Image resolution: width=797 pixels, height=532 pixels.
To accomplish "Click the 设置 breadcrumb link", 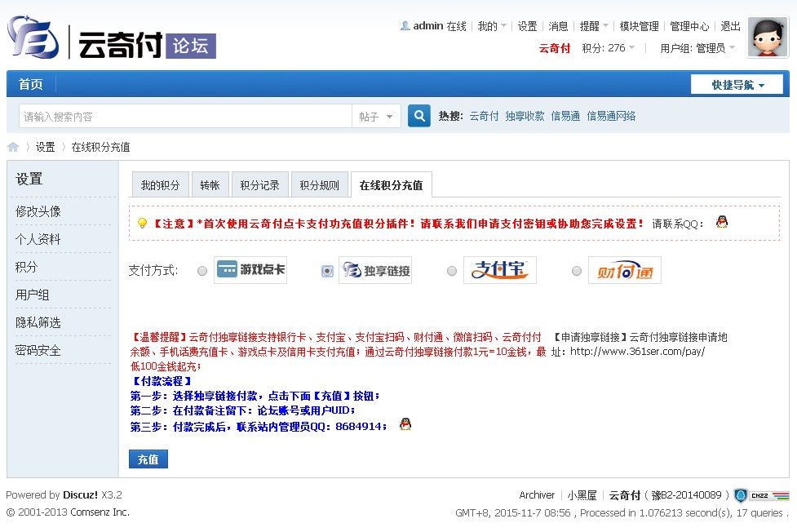I will pyautogui.click(x=45, y=147).
